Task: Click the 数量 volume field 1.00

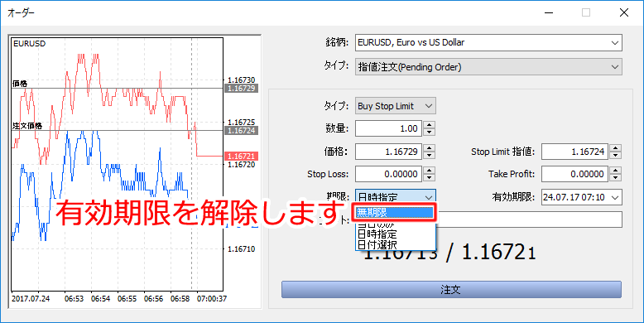Action: coord(388,128)
